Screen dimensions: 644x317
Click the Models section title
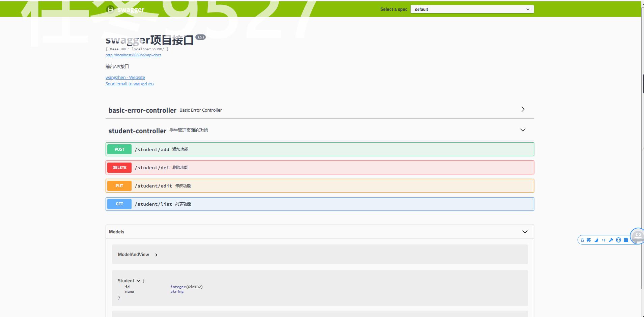116,232
